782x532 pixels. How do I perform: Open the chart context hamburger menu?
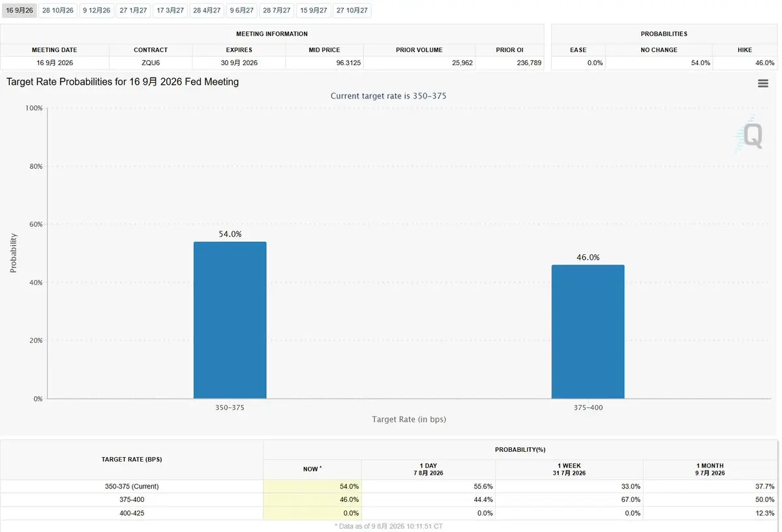click(762, 83)
